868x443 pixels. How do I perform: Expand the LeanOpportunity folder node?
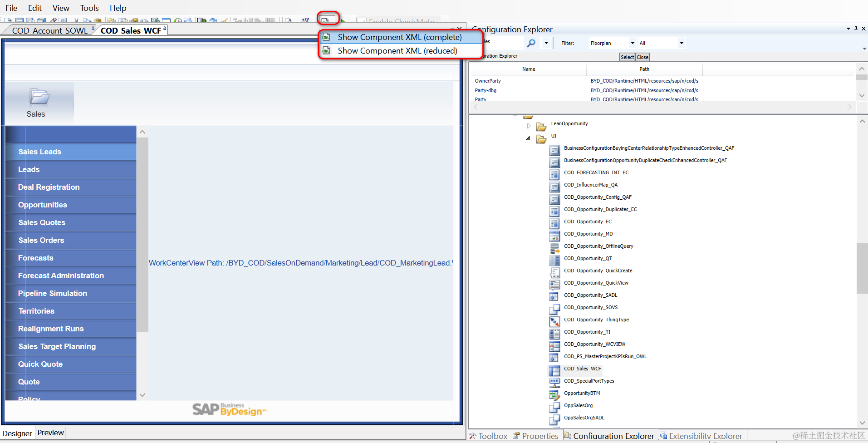tap(529, 126)
